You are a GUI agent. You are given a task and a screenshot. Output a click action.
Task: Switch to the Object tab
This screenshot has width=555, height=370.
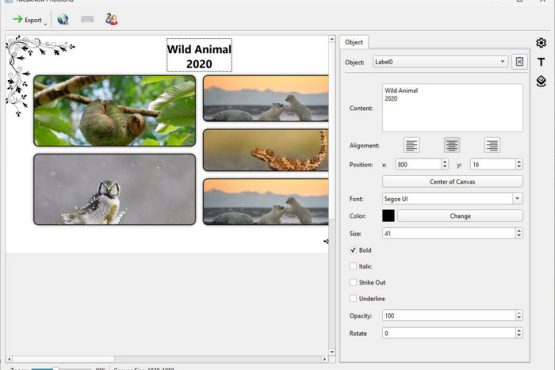[354, 42]
